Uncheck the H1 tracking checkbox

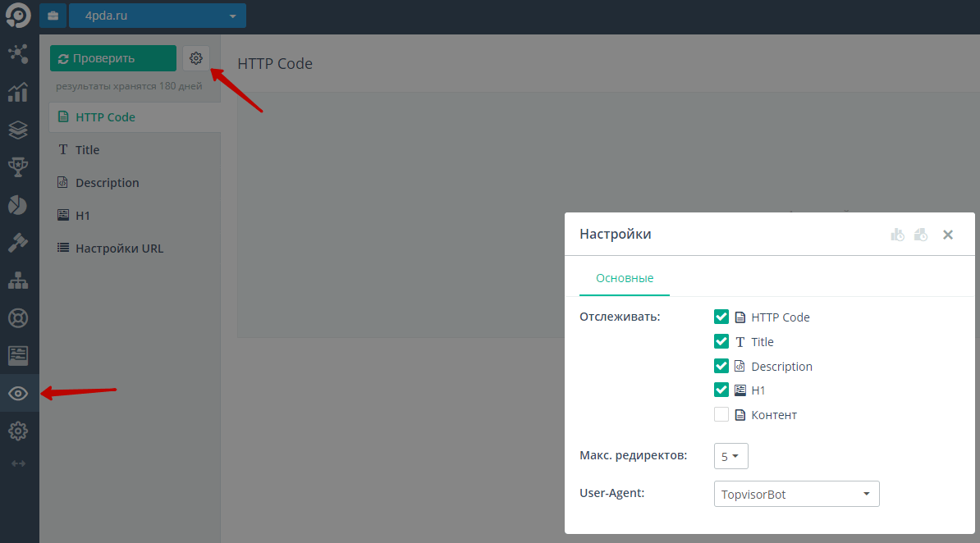pyautogui.click(x=721, y=390)
